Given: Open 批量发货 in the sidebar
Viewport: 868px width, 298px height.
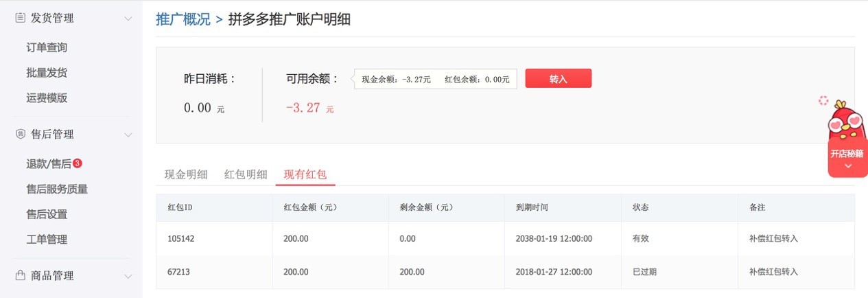Looking at the screenshot, I should click(x=47, y=73).
